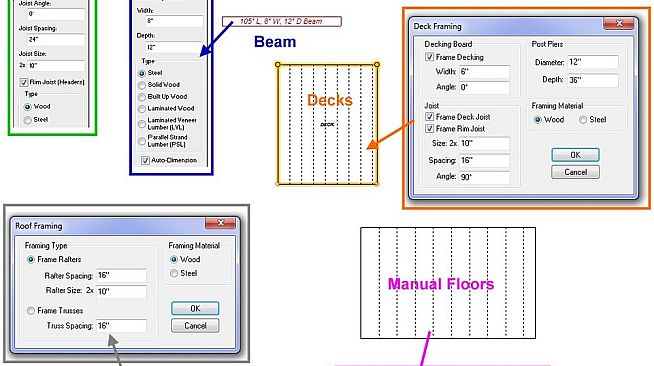654x366 pixels.
Task: Select Steel type below Rim Joist checkbox
Action: (28, 120)
